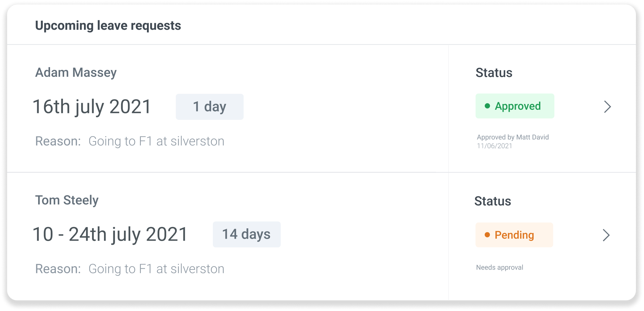The width and height of the screenshot is (644, 311).
Task: Click 'Approved by Matt David' link
Action: tap(513, 137)
